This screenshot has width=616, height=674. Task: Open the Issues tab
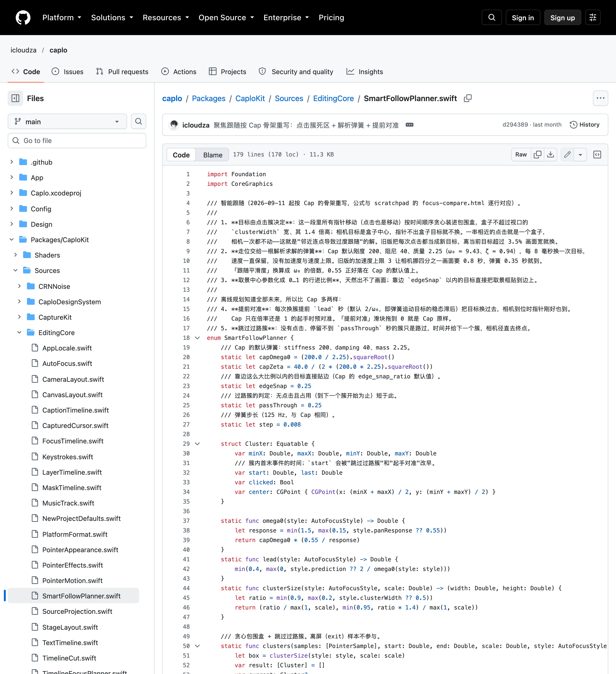(68, 71)
